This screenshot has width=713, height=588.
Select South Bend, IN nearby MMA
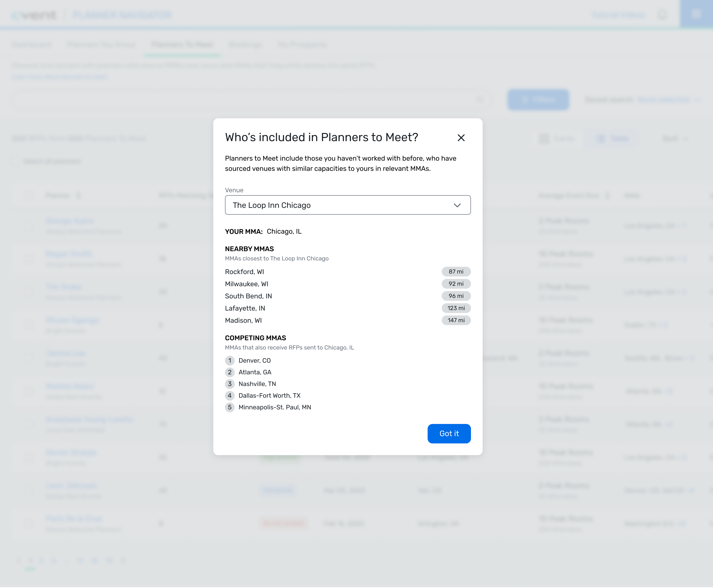coord(248,296)
